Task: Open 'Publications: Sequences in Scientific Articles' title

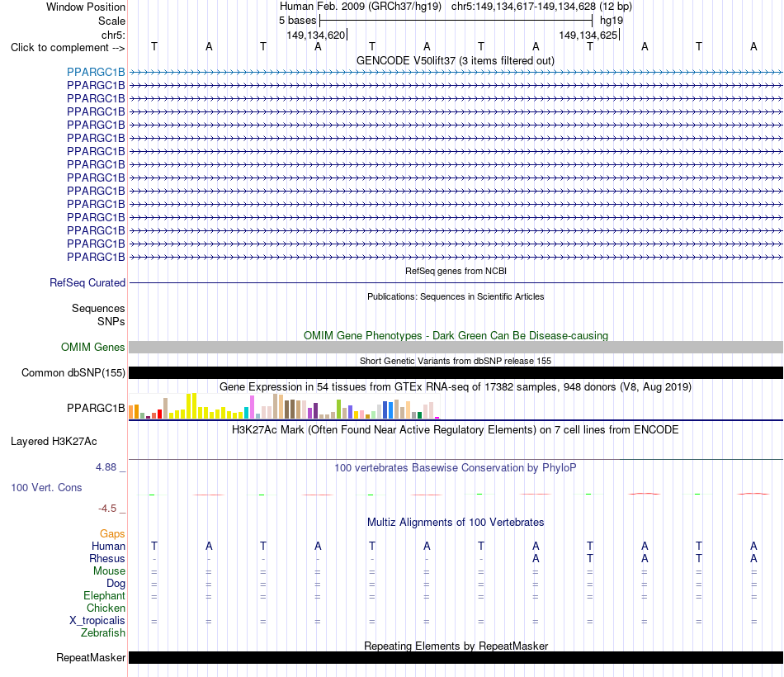Action: pyautogui.click(x=456, y=296)
